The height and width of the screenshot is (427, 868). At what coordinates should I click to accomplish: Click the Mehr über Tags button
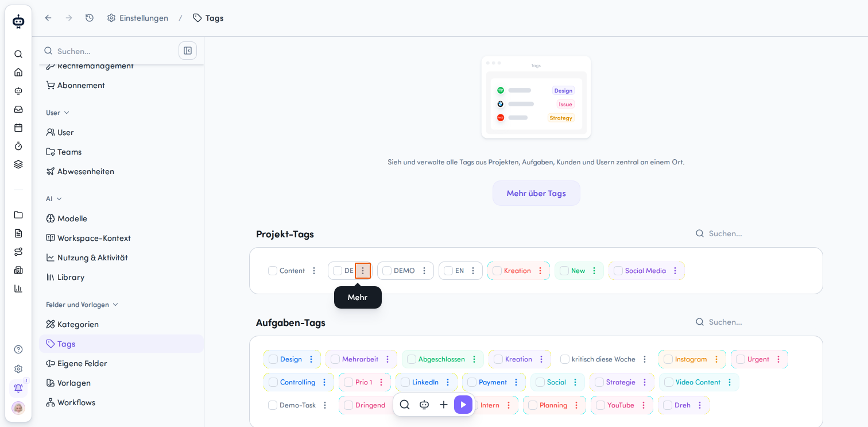536,193
